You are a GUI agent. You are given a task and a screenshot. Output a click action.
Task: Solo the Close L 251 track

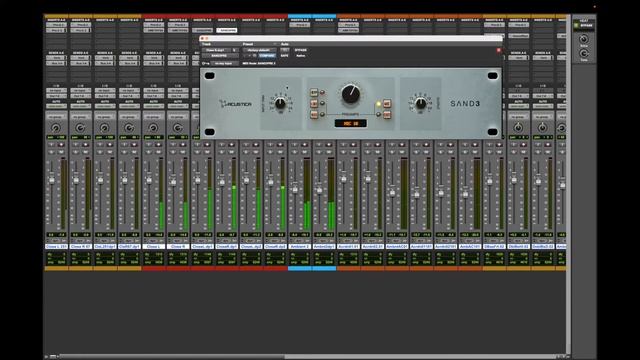pos(51,152)
